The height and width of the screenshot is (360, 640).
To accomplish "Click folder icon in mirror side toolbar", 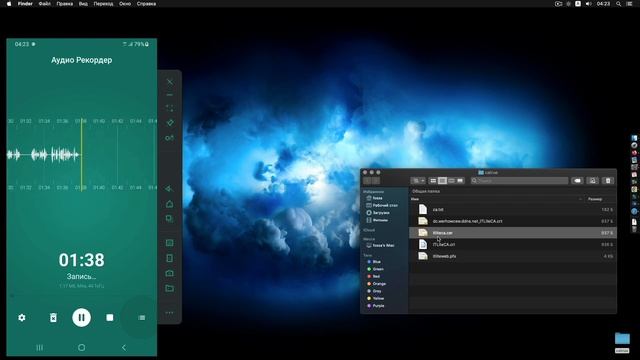I will pos(170,288).
